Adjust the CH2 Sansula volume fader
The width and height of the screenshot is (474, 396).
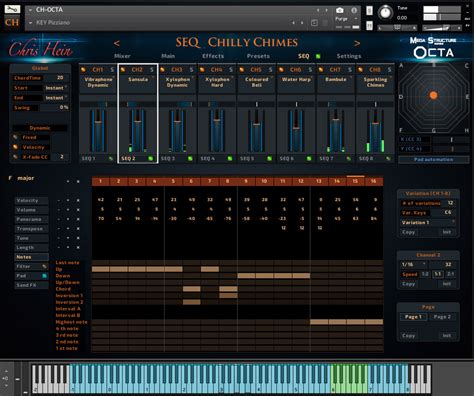pos(137,121)
